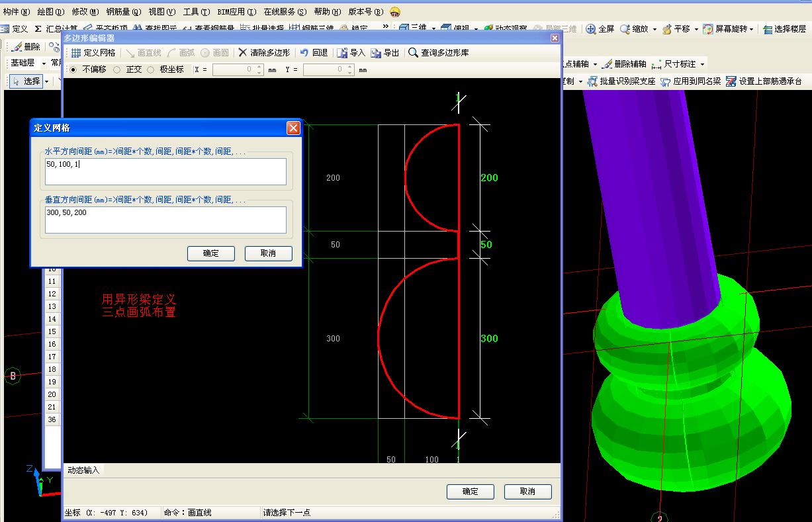Click the hard-hat avatar icon in menu bar

(x=395, y=12)
